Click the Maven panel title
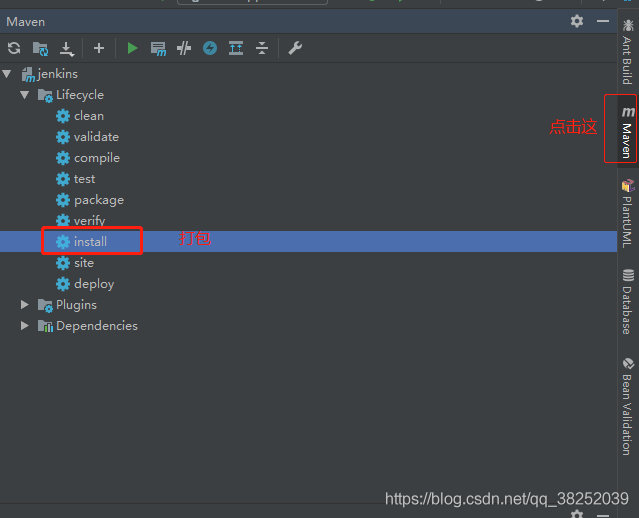 (x=26, y=22)
